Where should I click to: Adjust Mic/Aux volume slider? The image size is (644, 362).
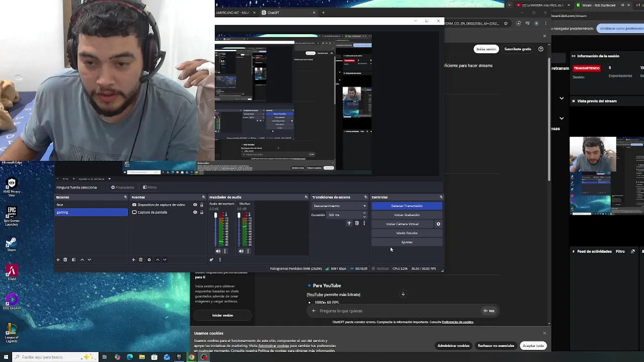click(239, 229)
